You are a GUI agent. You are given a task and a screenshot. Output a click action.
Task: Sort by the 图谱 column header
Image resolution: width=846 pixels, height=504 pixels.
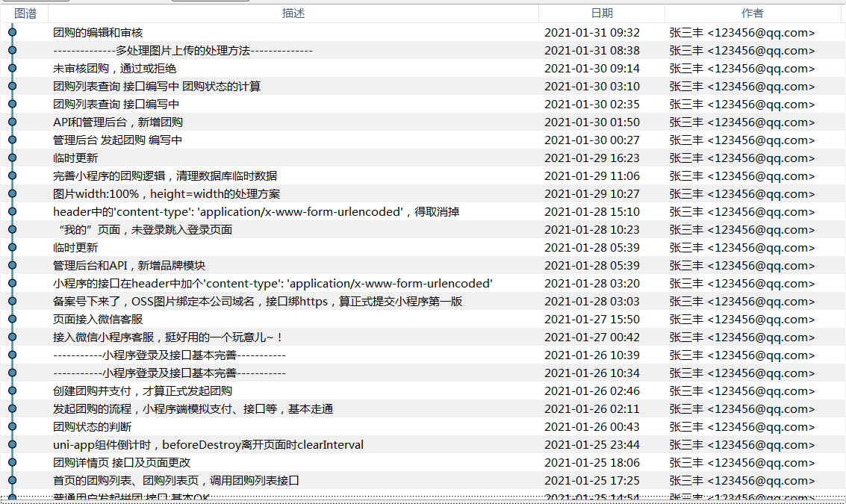25,13
